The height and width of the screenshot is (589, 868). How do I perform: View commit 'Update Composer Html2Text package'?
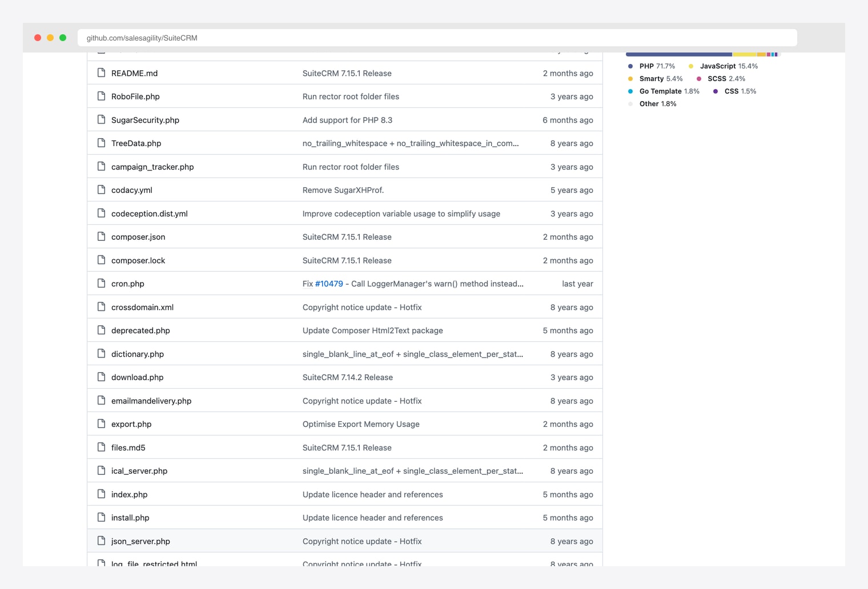click(373, 330)
